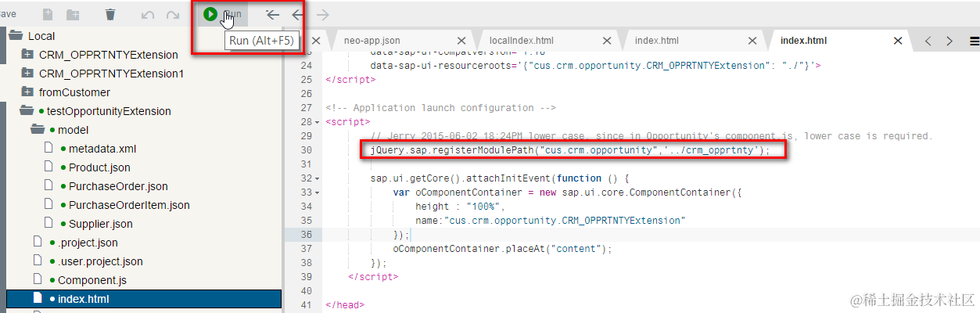
Task: Click the jQuery.sap.registerModulePath code line
Action: pyautogui.click(x=570, y=150)
